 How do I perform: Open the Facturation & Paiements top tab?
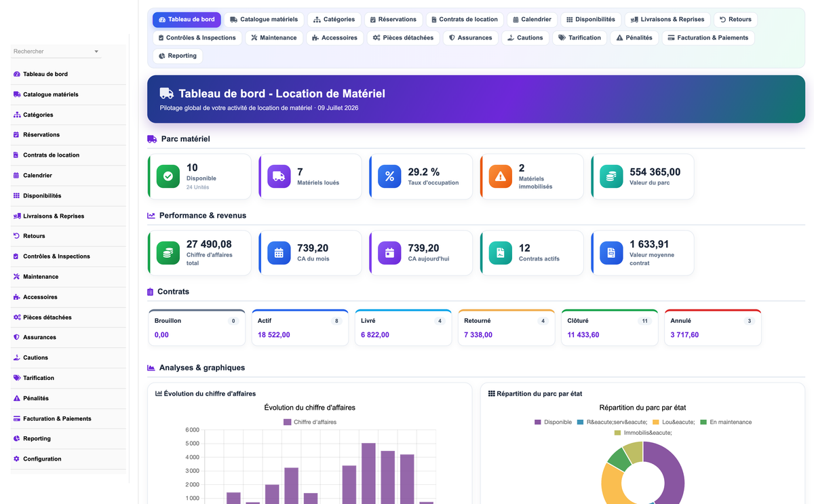tap(707, 38)
